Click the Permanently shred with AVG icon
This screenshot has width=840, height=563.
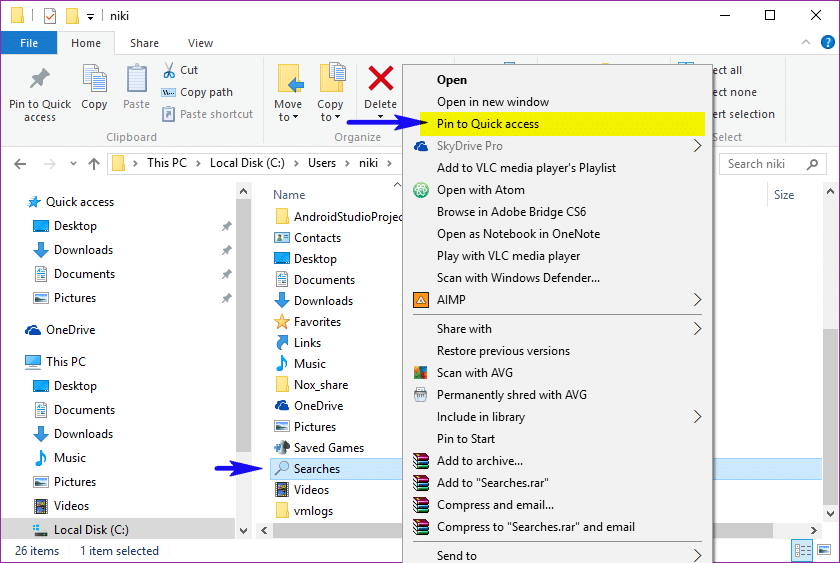tap(421, 395)
